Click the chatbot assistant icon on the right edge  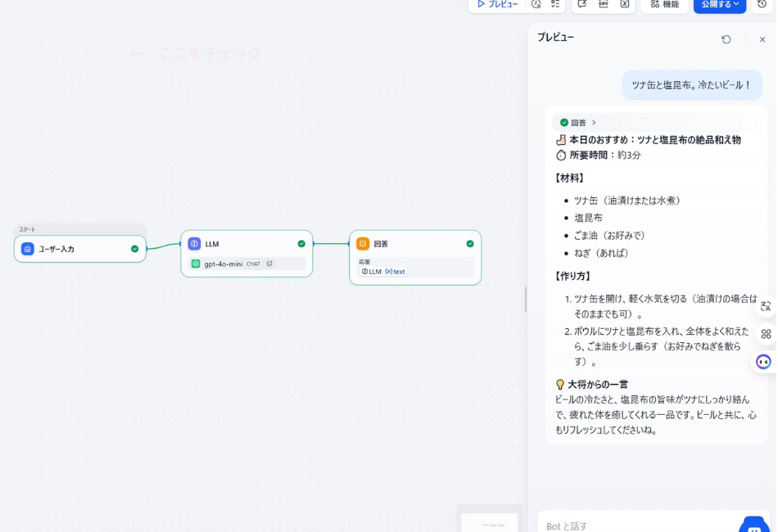(x=763, y=361)
